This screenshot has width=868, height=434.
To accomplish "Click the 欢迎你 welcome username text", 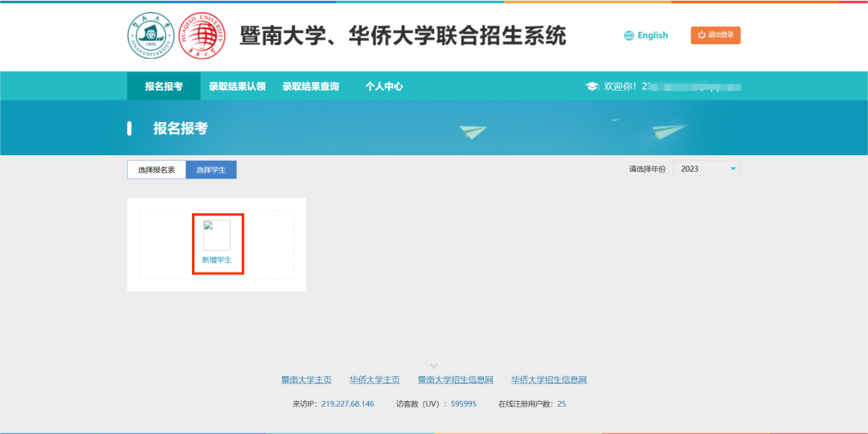I will (673, 86).
